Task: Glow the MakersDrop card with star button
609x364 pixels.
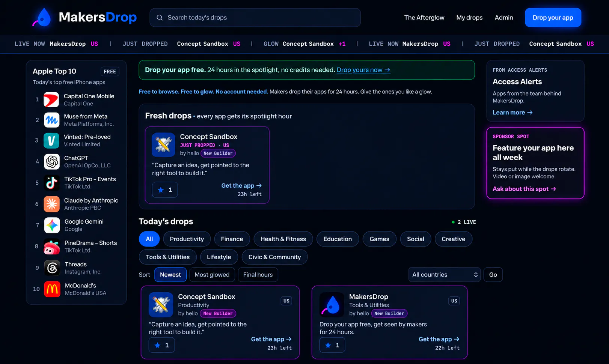Action: 332,345
